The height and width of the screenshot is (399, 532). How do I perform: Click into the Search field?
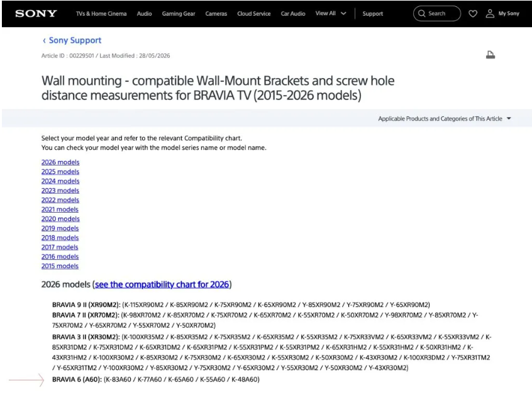[437, 14]
